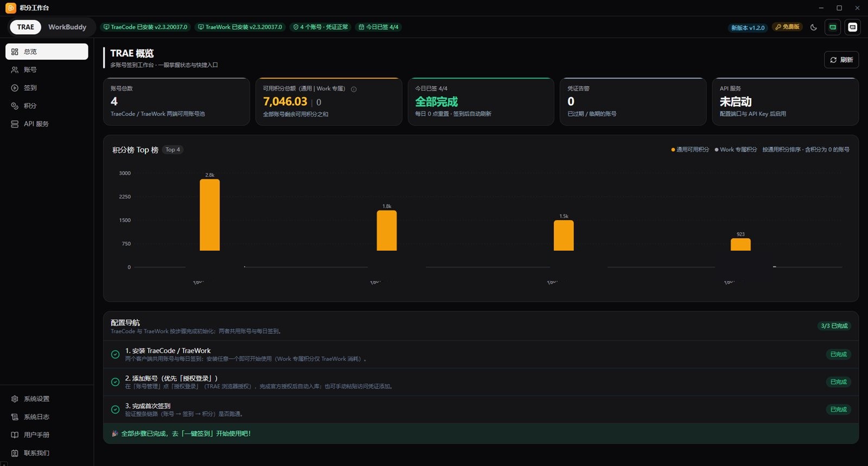Click the white robot icon button in the header
The image size is (868, 466).
(852, 27)
